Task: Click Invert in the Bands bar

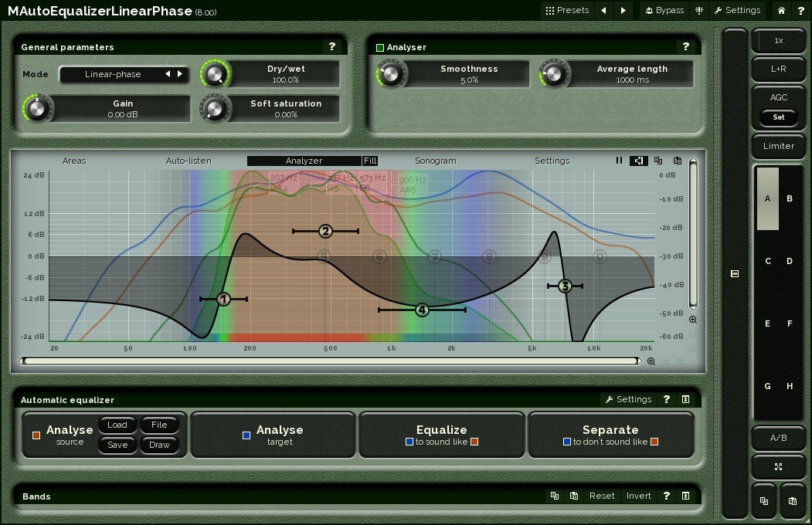Action: point(639,496)
